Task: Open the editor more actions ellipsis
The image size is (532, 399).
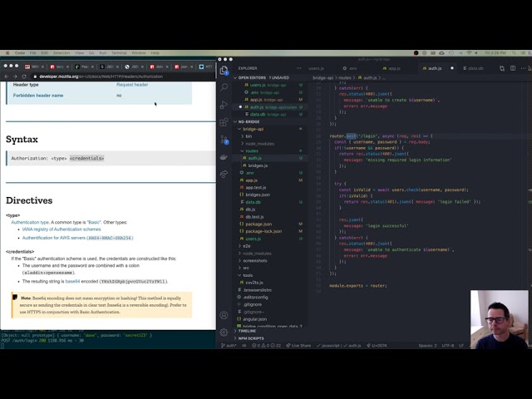Action: (523, 68)
